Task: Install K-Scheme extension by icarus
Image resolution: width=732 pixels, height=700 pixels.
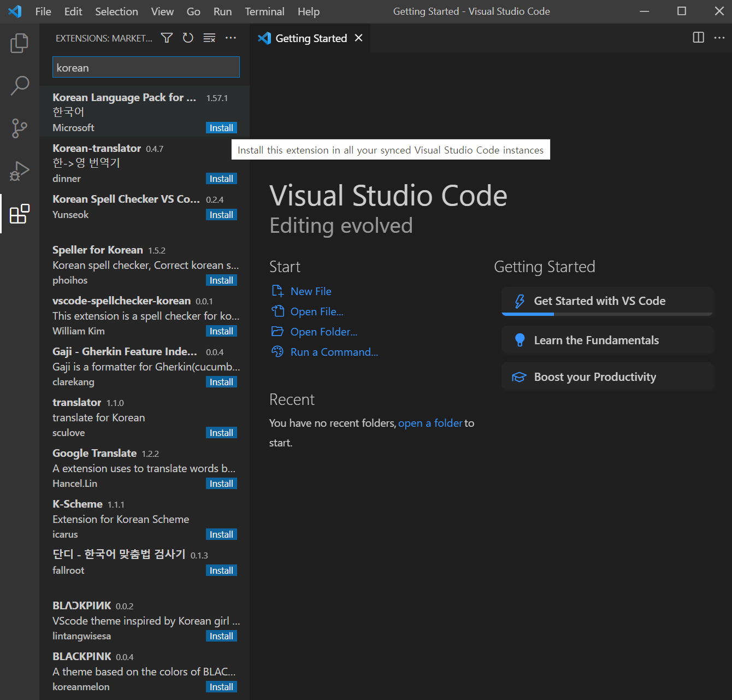Action: pos(221,534)
